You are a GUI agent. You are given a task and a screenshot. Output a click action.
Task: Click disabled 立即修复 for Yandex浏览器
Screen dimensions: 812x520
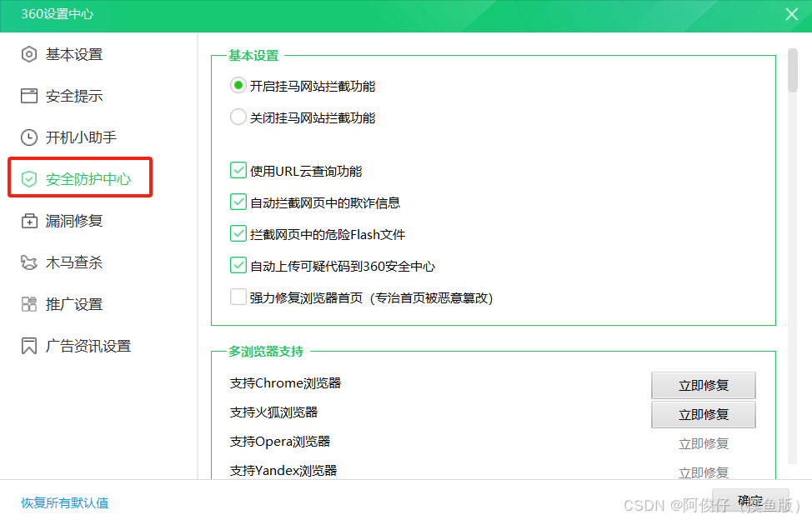pos(704,472)
